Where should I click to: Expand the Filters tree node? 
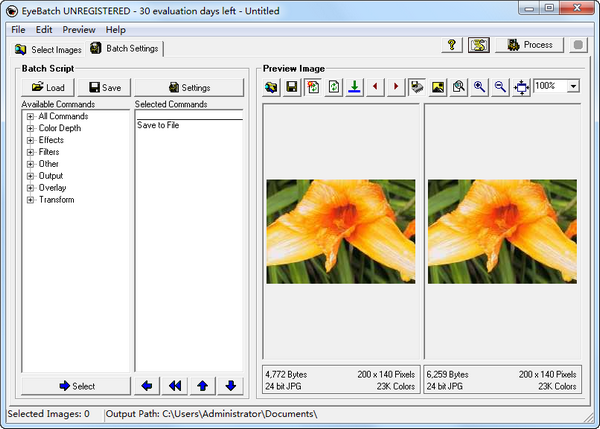pos(31,152)
